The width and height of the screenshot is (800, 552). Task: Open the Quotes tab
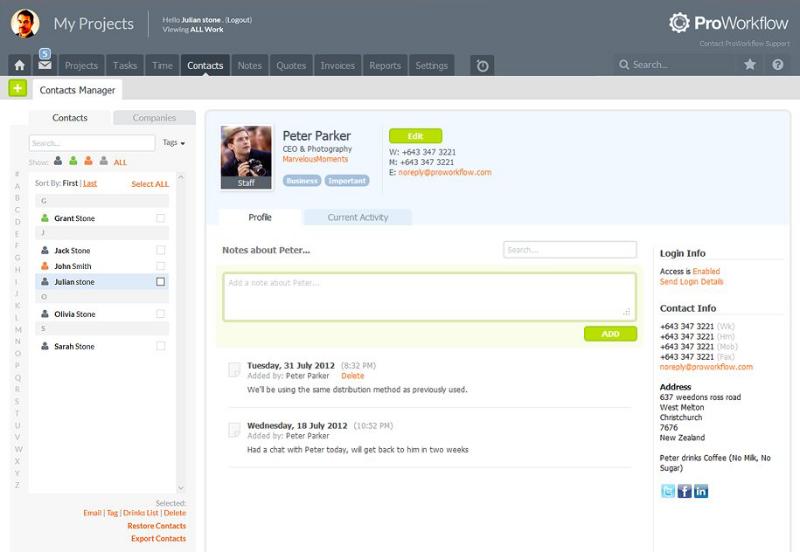[291, 65]
